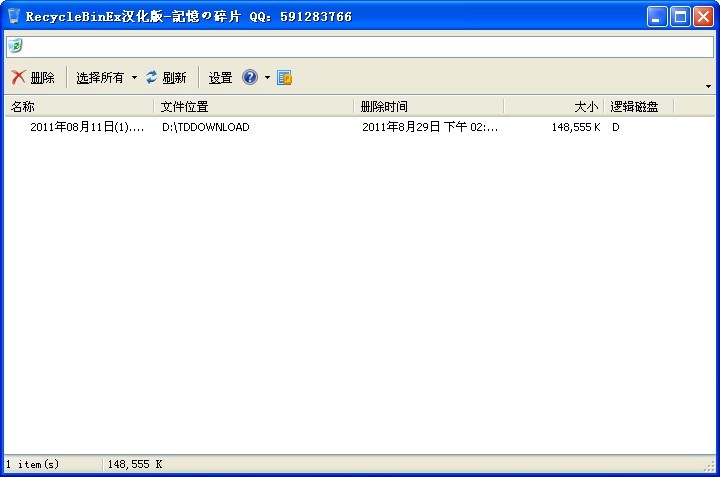Minimize the RecycleBinEx window
Image resolution: width=720 pixels, height=477 pixels.
(657, 16)
